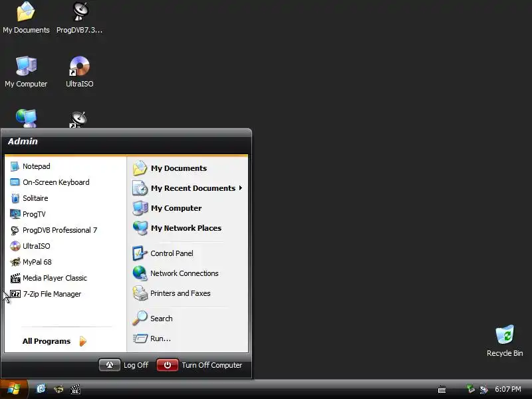532x399 pixels.
Task: Click the Search text label
Action: click(x=162, y=319)
